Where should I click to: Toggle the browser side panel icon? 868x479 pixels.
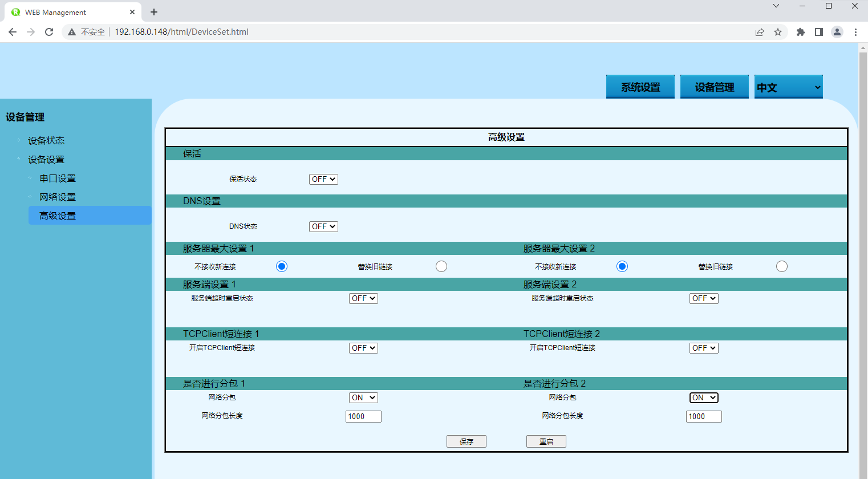coord(819,32)
